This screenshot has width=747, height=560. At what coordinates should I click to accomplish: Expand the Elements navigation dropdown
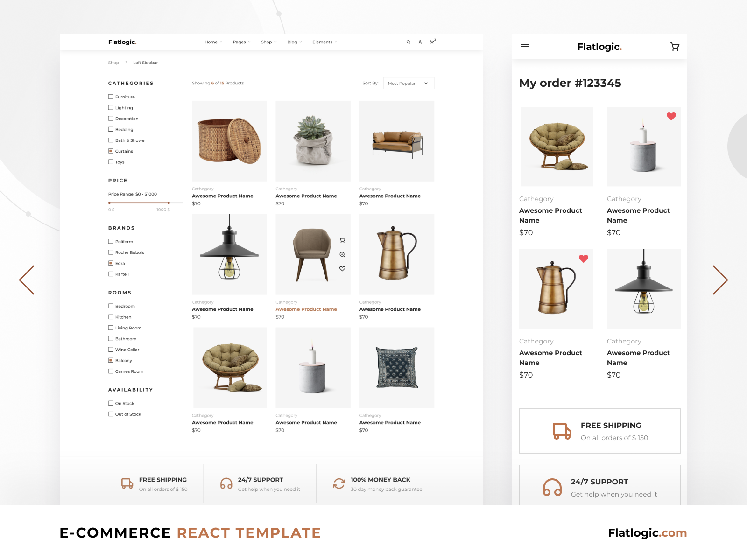324,42
